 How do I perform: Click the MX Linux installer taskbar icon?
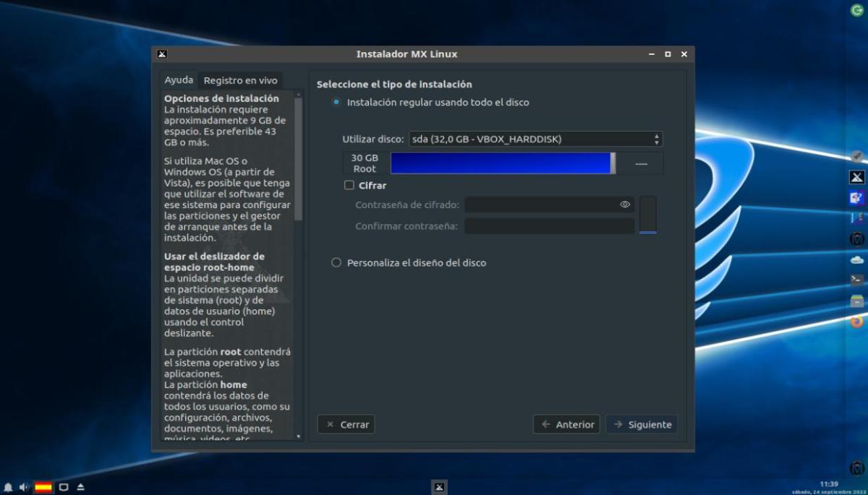tap(438, 487)
